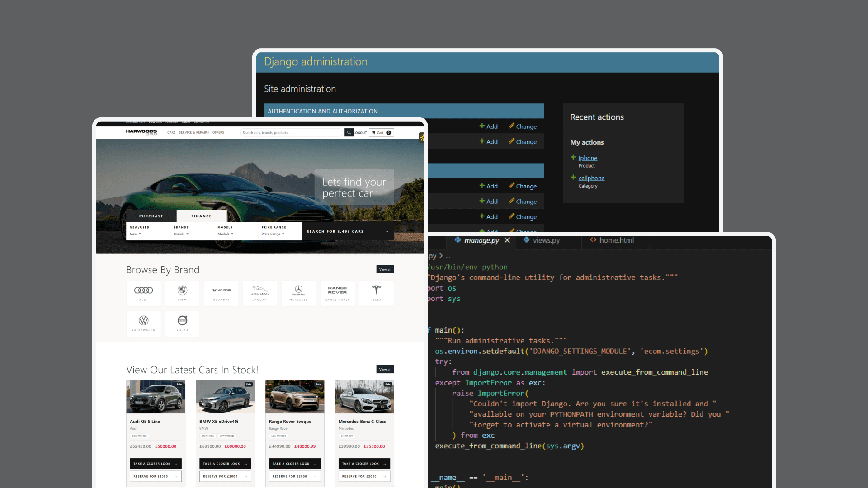Click the cellphone category link

[x=591, y=178]
